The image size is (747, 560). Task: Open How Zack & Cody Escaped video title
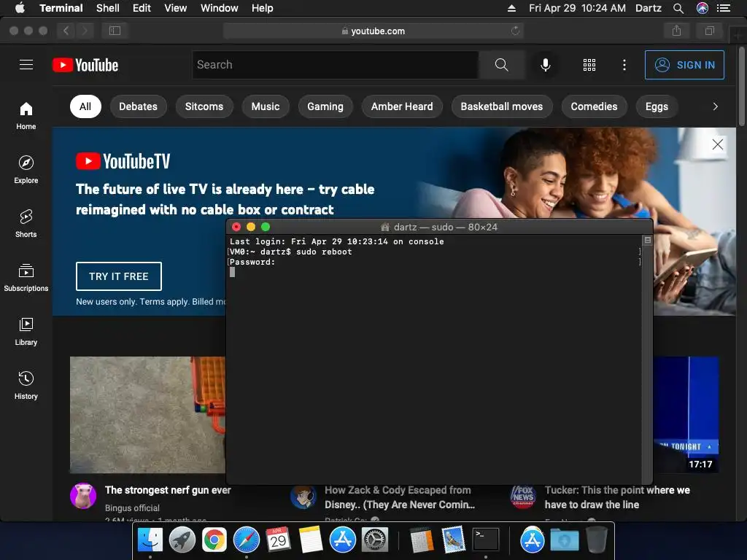click(400, 497)
